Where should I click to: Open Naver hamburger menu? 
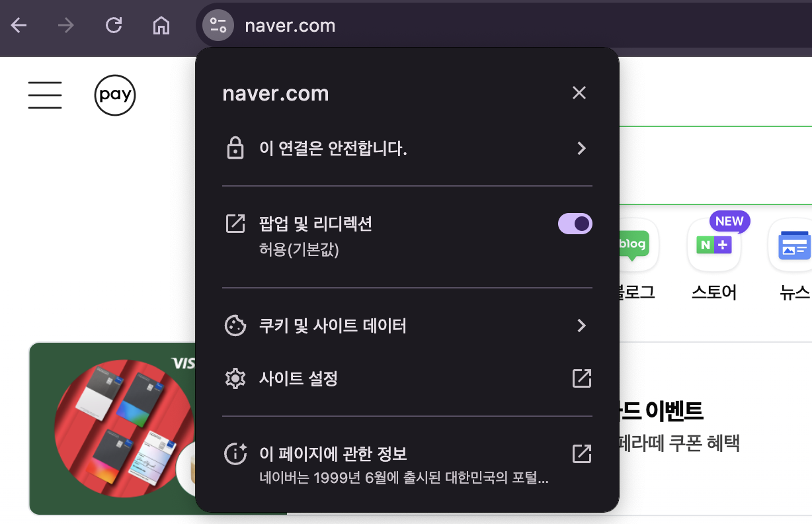45,95
